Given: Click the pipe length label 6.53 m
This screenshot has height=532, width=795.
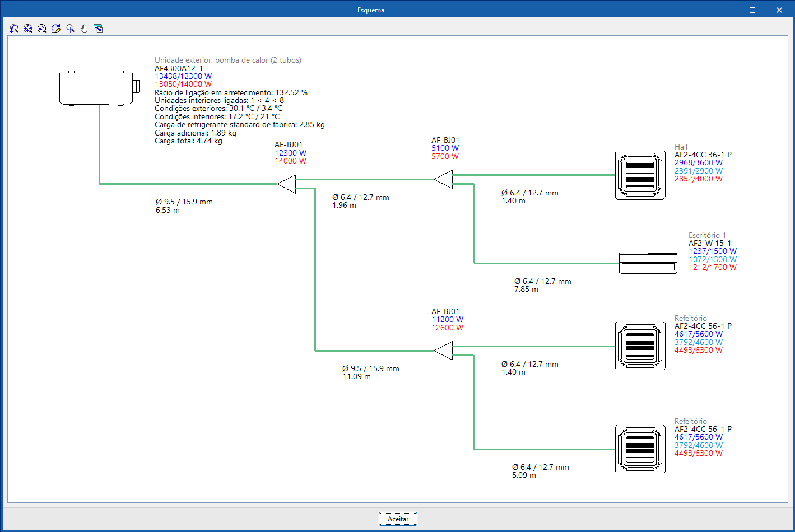Looking at the screenshot, I should [168, 210].
